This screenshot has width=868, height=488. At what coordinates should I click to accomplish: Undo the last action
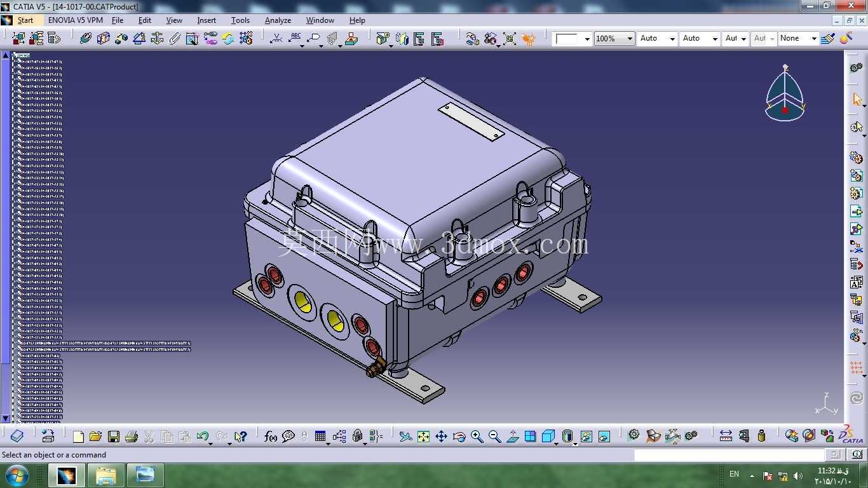203,437
